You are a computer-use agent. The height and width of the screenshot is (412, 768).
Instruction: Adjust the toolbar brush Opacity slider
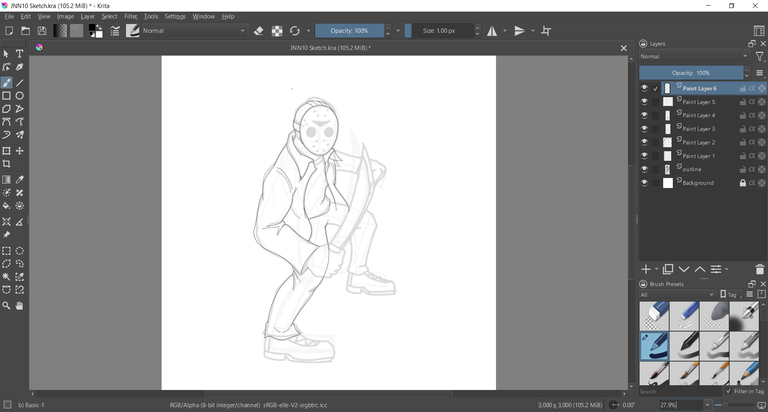click(x=349, y=31)
